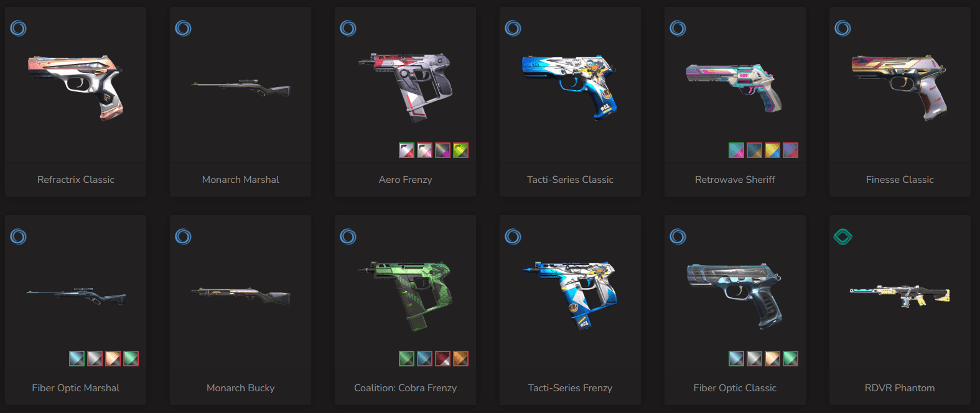The image size is (980, 413).
Task: Click the tier icon on Tacti-Series Frenzy card
Action: [x=513, y=236]
